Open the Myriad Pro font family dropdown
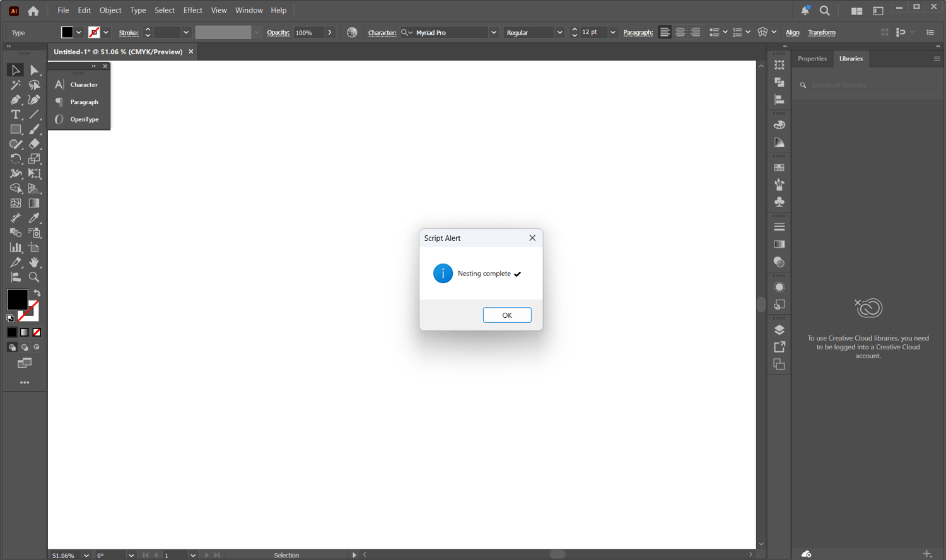Screen dimensions: 946x560 pyautogui.click(x=494, y=32)
